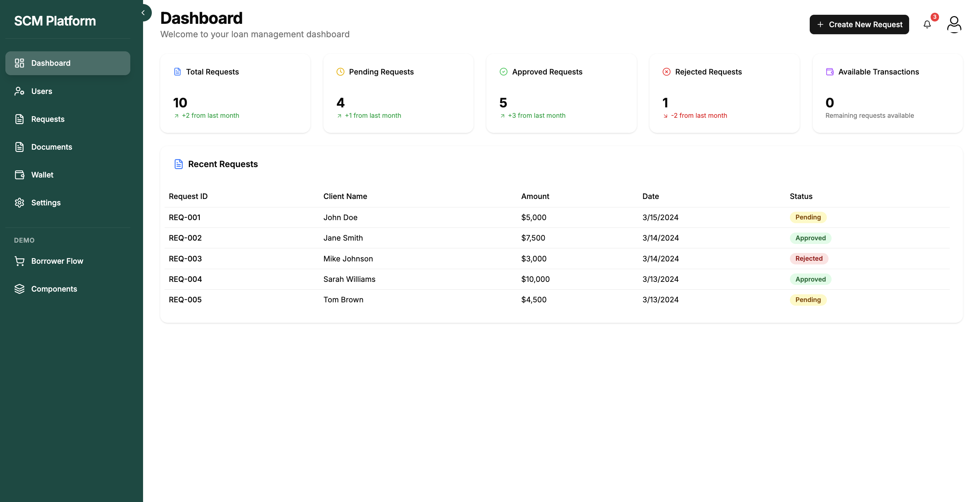Select the Request ID column header
This screenshot has height=502, width=980.
tap(188, 196)
